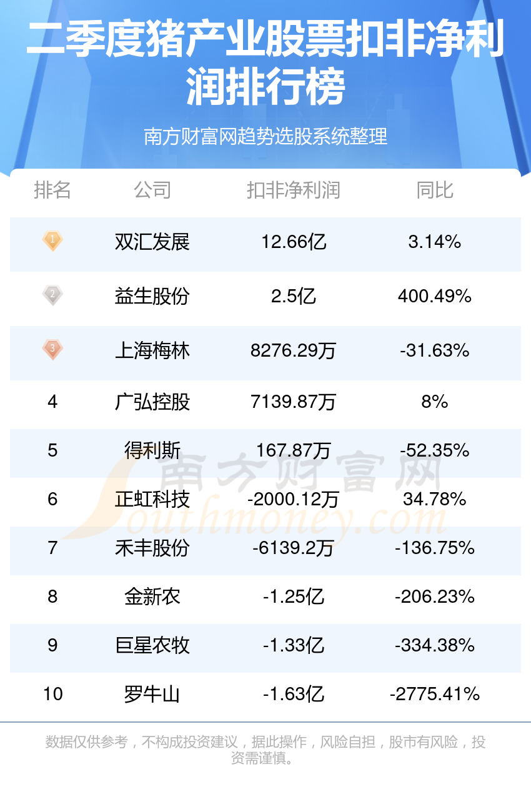Viewport: 531px width, 812px height.
Task: Click company name 益生股份
Action: [152, 296]
